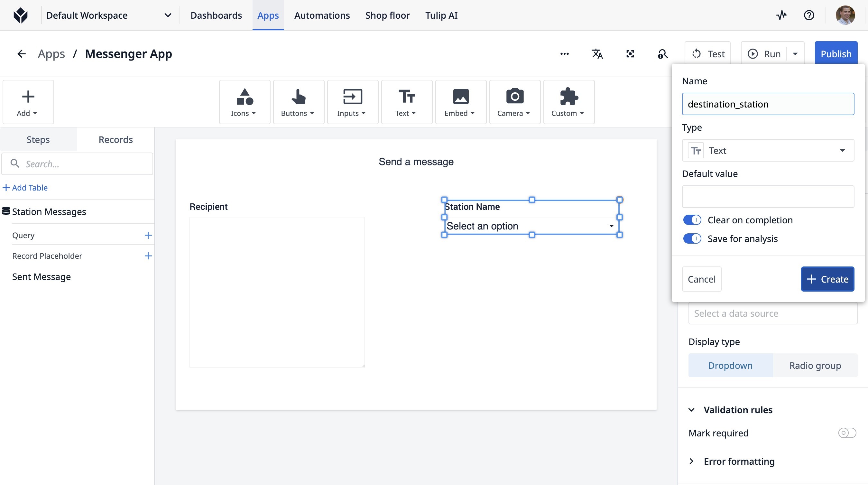Expand the Error formatting section
The height and width of the screenshot is (485, 868).
[x=739, y=462]
